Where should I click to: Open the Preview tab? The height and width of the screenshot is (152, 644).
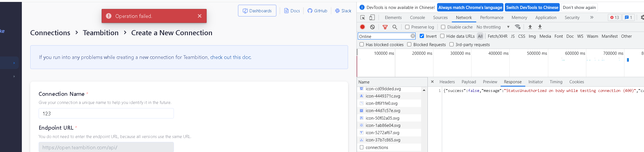click(490, 82)
